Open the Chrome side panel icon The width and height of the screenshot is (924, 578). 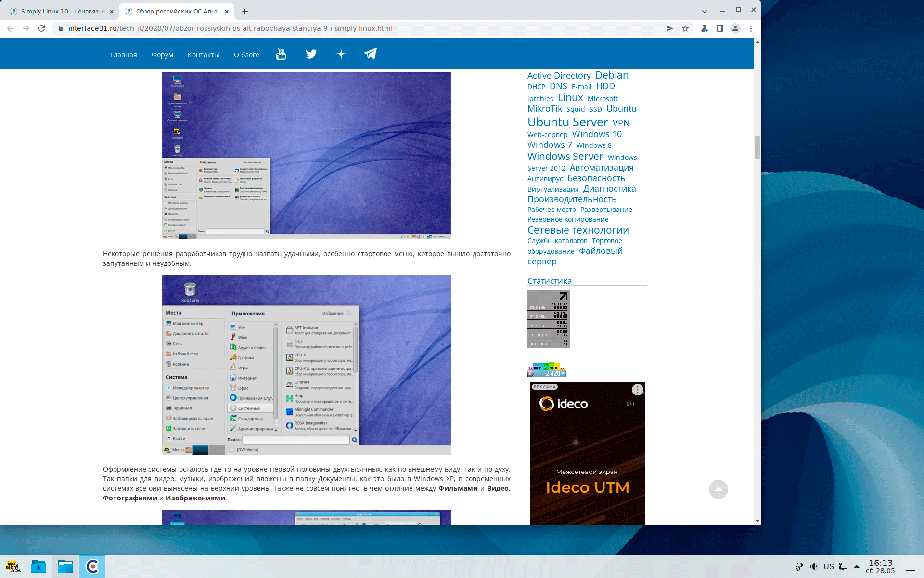(719, 28)
